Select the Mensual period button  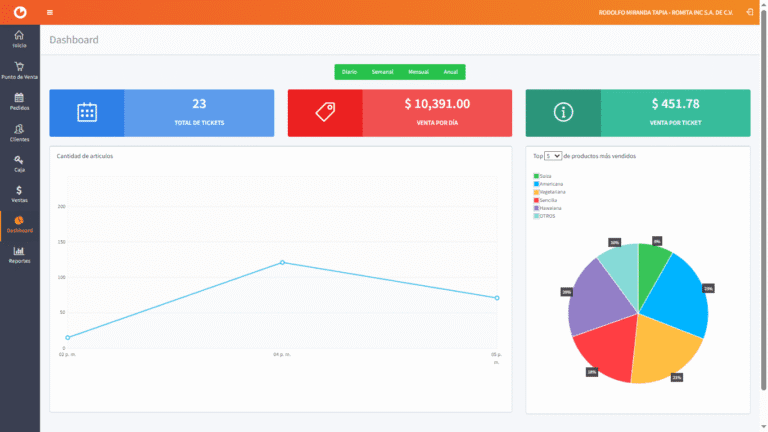coord(418,72)
